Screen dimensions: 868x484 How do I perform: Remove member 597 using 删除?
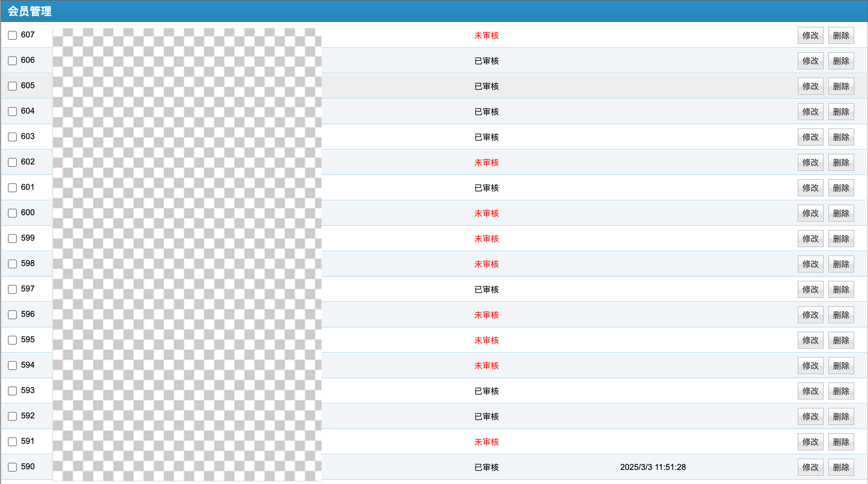tap(841, 289)
